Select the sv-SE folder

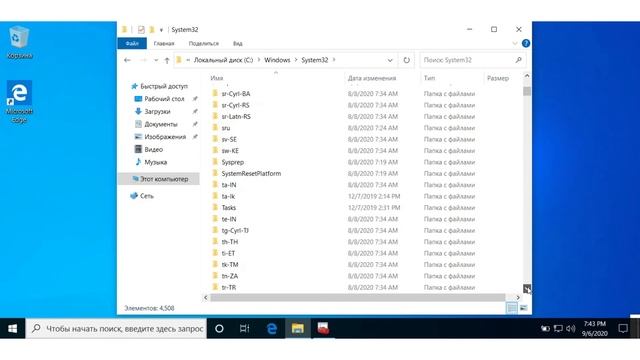229,139
